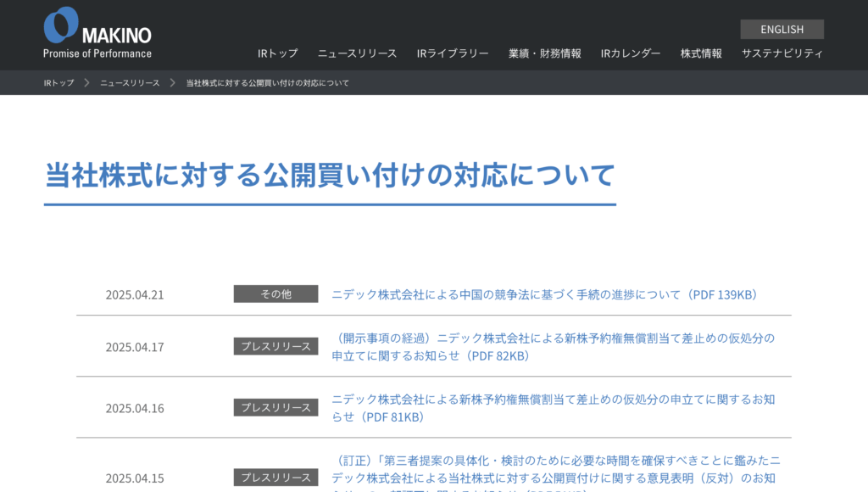Open the IRトップ navigation menu item
The height and width of the screenshot is (492, 868).
pyautogui.click(x=277, y=53)
